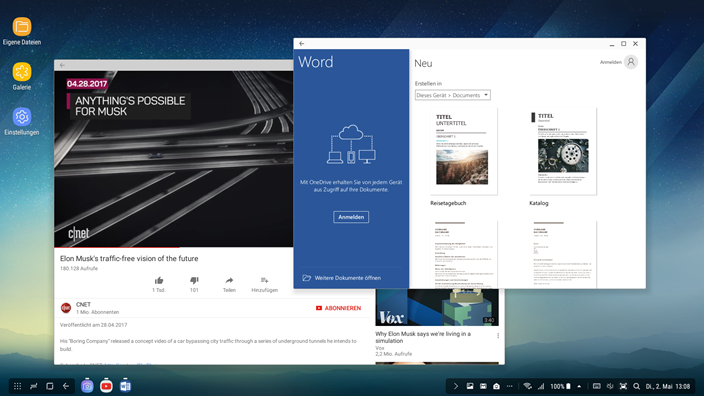Image resolution: width=704 pixels, height=396 pixels.
Task: Open the apps grid icon in taskbar
Action: (18, 386)
